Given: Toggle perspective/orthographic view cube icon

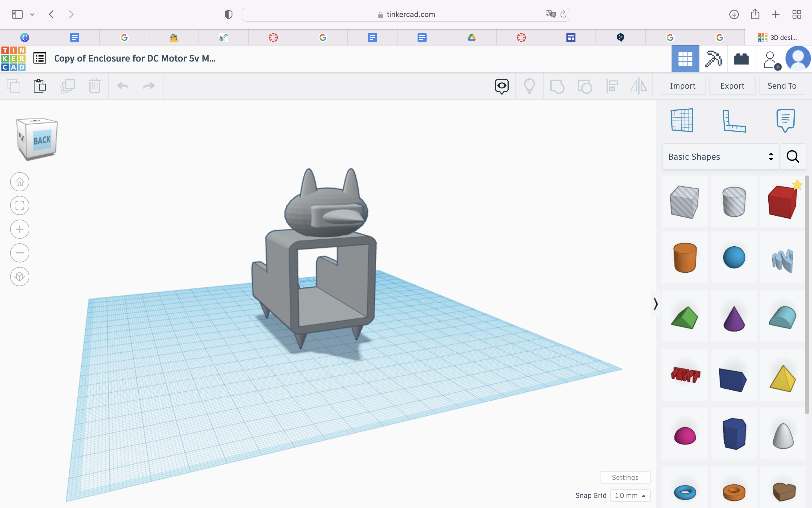Looking at the screenshot, I should [20, 277].
